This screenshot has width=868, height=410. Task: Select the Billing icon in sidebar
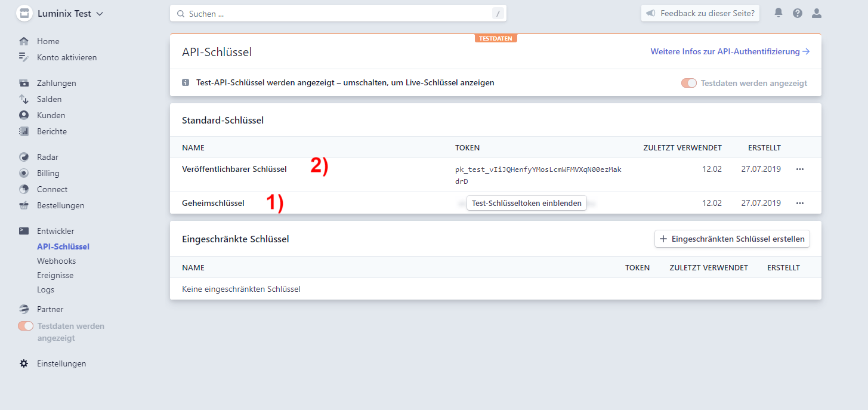[24, 173]
